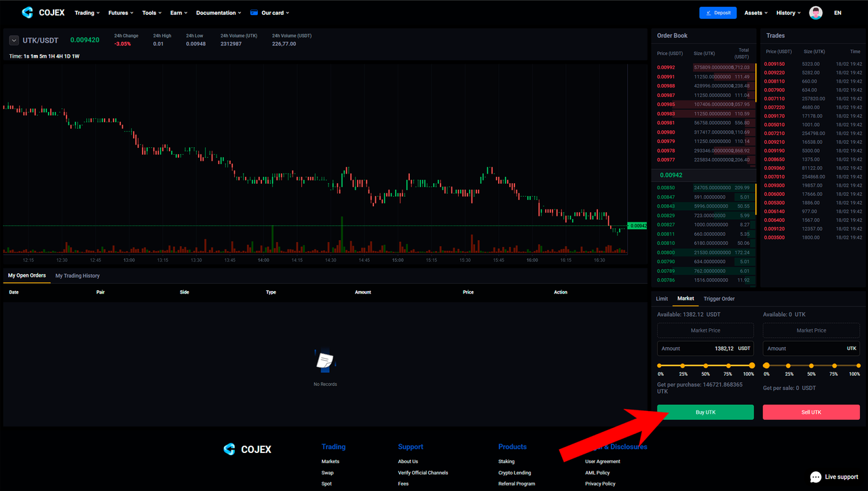The width and height of the screenshot is (868, 491).
Task: Open the About Us footer link
Action: (408, 461)
